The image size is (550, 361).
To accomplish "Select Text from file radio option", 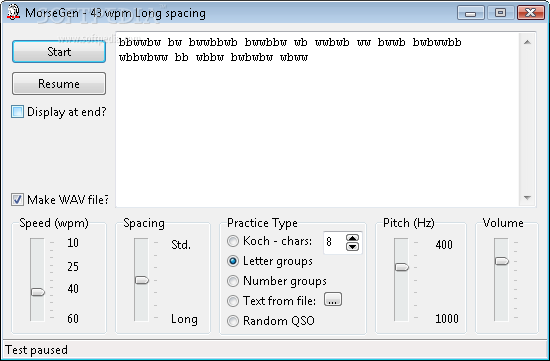I will click(x=233, y=301).
